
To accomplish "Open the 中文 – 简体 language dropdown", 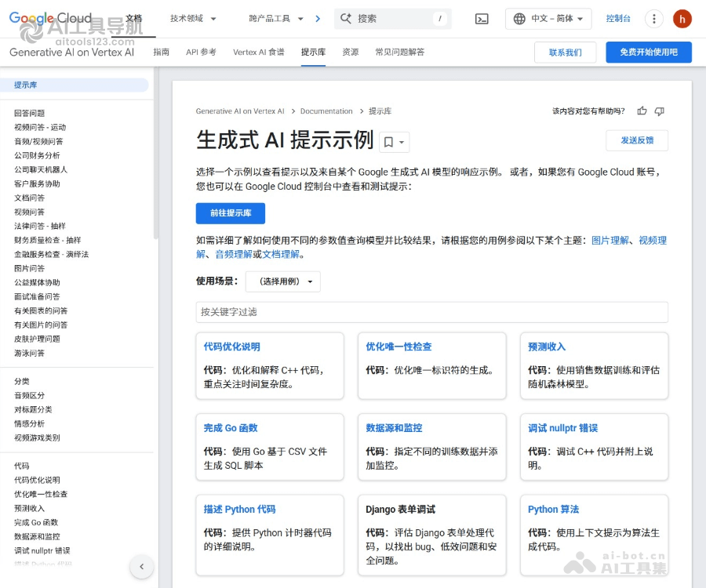I will pyautogui.click(x=548, y=19).
